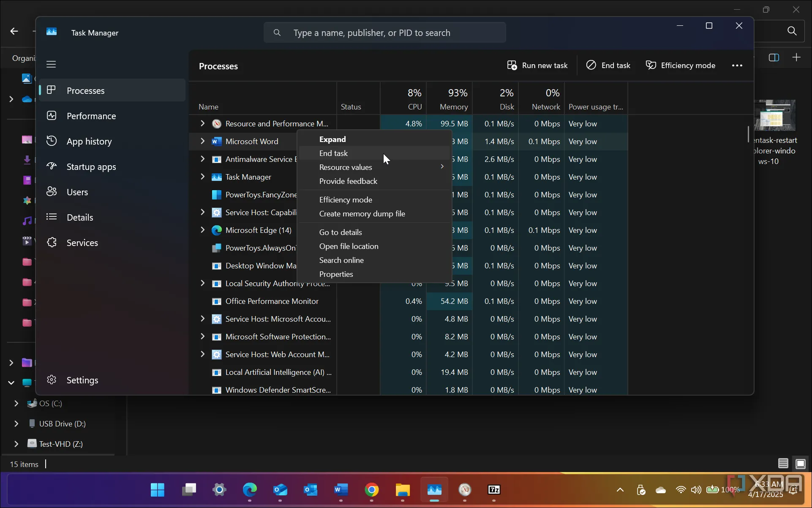
Task: Select Create memory dump file
Action: tap(362, 214)
